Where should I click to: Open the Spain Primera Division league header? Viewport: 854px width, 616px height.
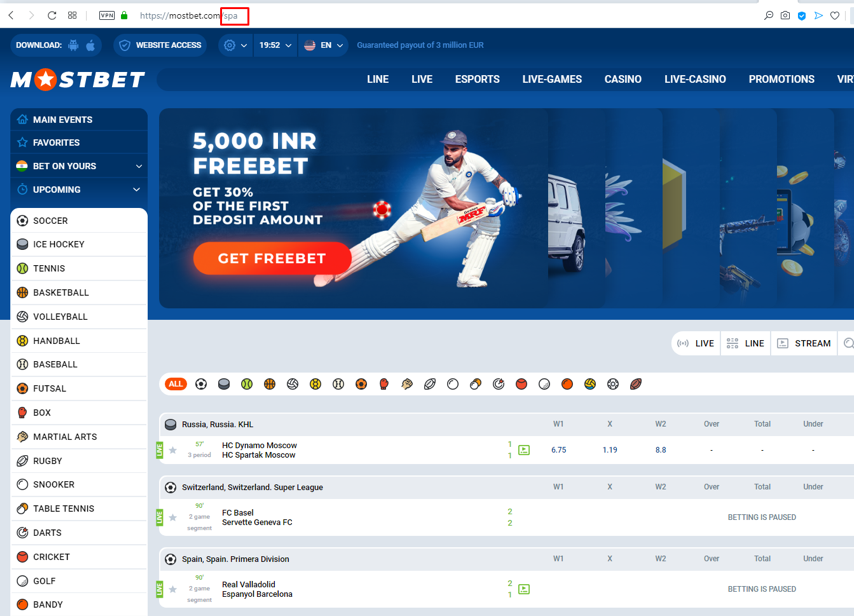coord(507,559)
